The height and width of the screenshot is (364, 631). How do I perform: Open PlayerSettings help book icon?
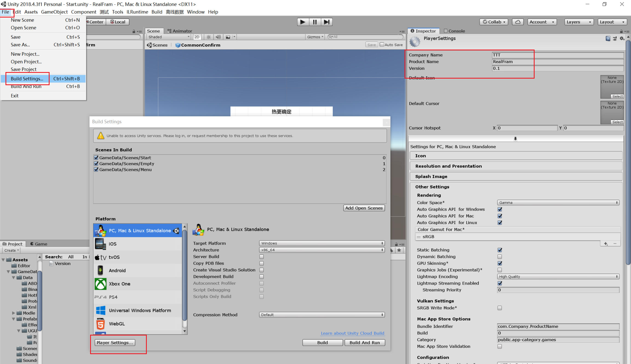tap(608, 39)
